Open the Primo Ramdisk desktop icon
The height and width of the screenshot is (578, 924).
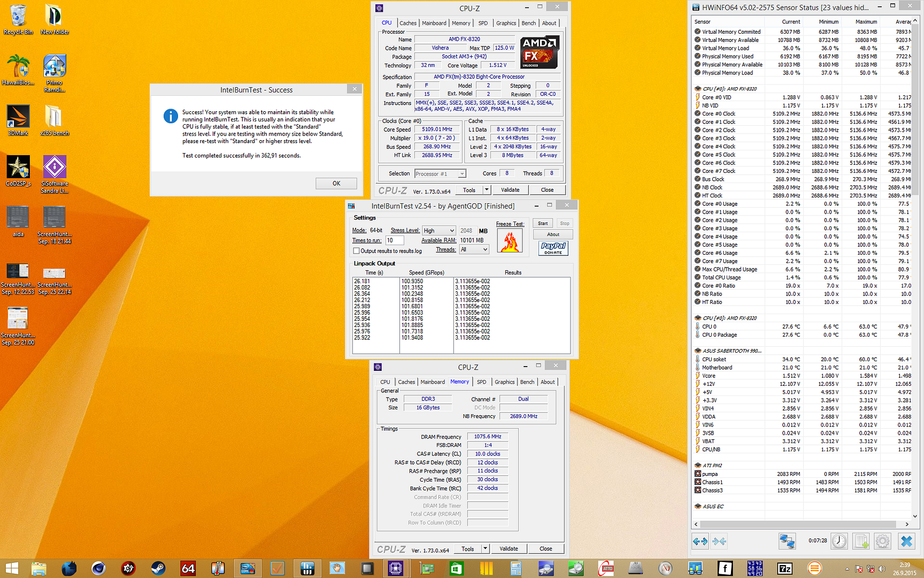click(x=54, y=74)
